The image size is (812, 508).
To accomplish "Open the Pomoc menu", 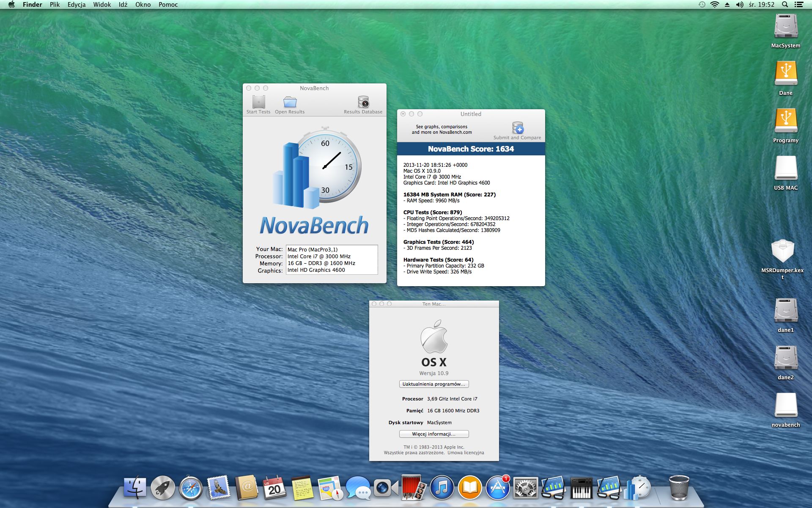I will coord(168,5).
